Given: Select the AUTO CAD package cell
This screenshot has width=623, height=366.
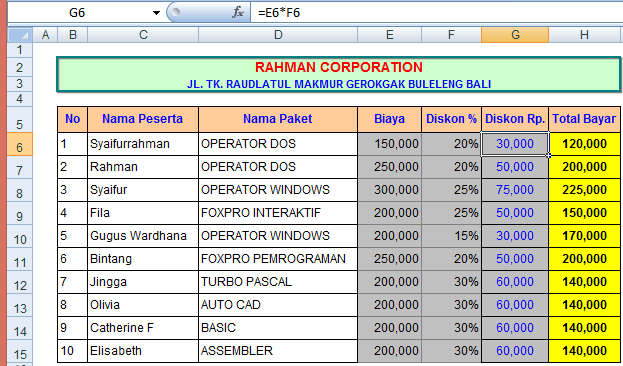Looking at the screenshot, I should pyautogui.click(x=278, y=305).
